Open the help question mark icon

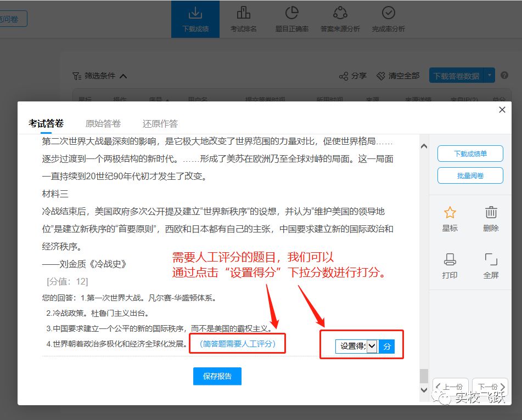[504, 75]
